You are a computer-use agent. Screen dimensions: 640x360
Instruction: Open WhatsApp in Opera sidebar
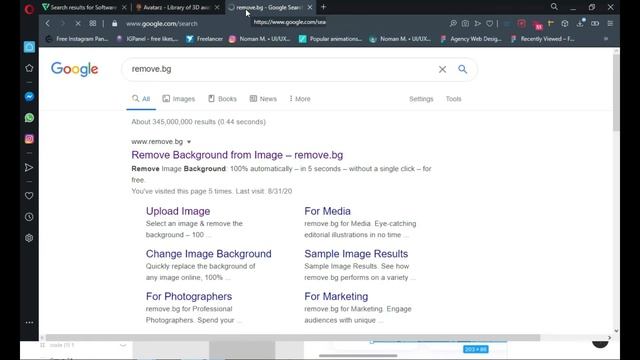click(x=29, y=118)
